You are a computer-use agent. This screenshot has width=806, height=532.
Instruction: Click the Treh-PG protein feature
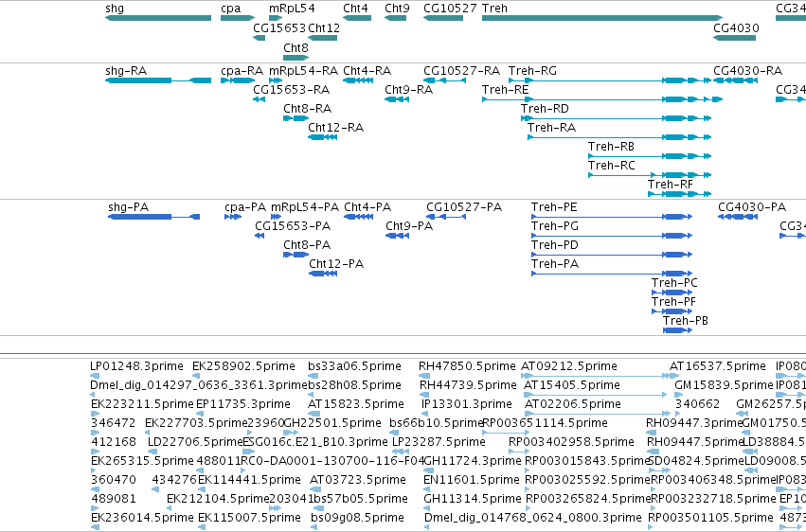[612, 236]
